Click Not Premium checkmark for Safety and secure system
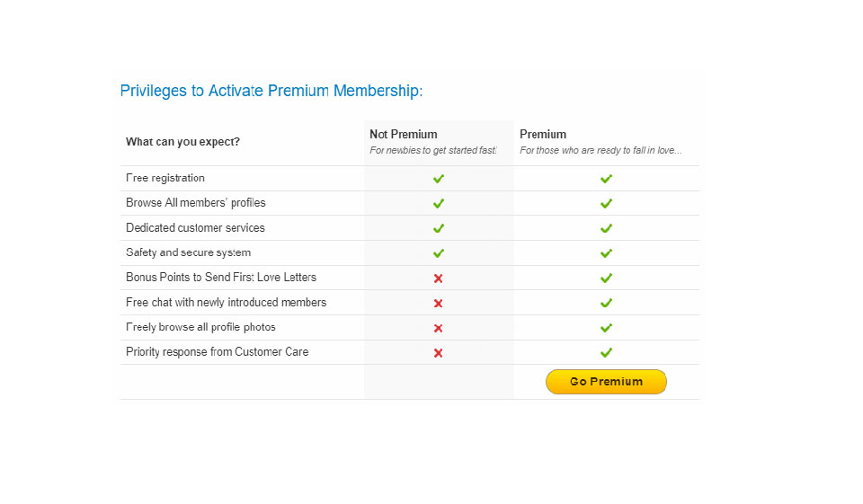 439,253
